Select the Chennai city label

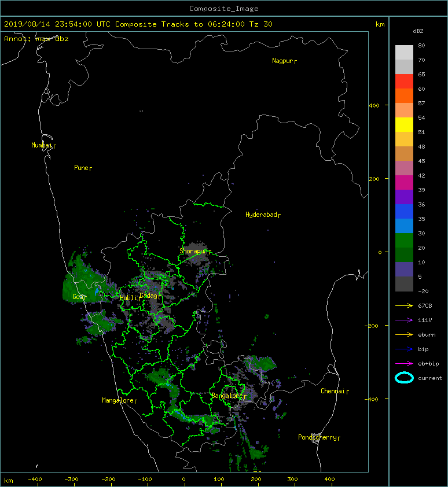pos(333,391)
